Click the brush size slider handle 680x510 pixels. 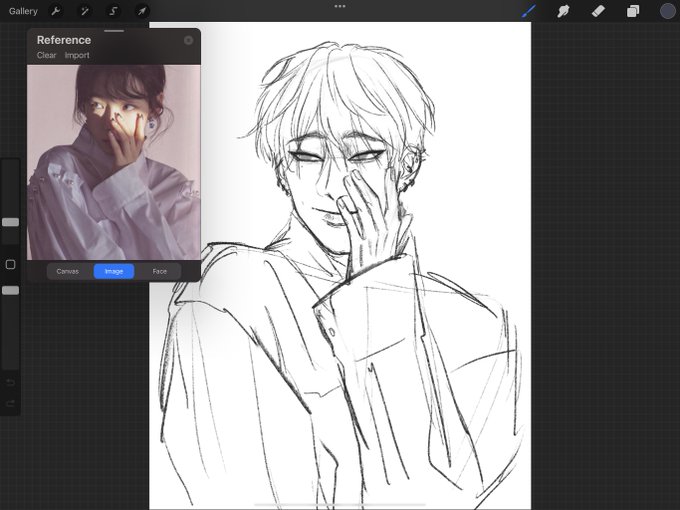coord(10,222)
